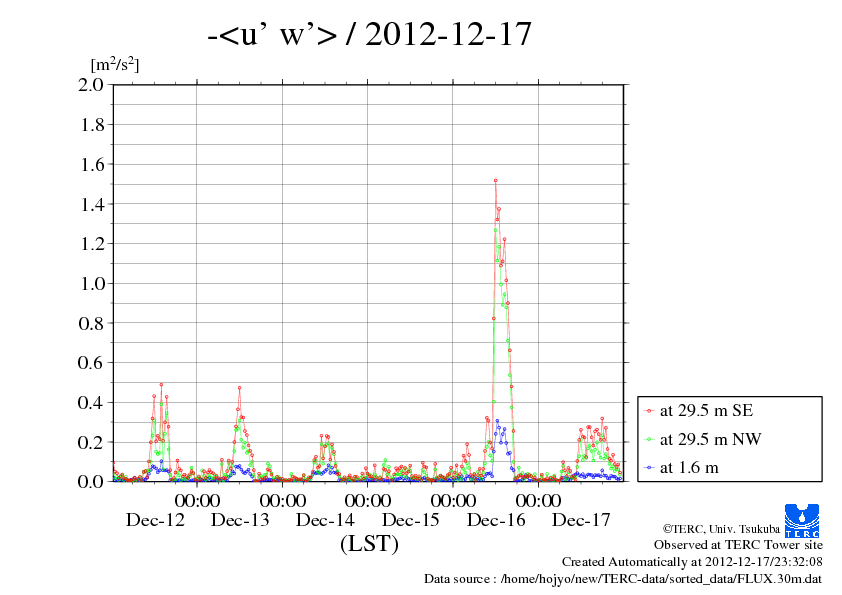Click the y-axis label 1.8
This screenshot has width=842, height=595.
point(91,125)
